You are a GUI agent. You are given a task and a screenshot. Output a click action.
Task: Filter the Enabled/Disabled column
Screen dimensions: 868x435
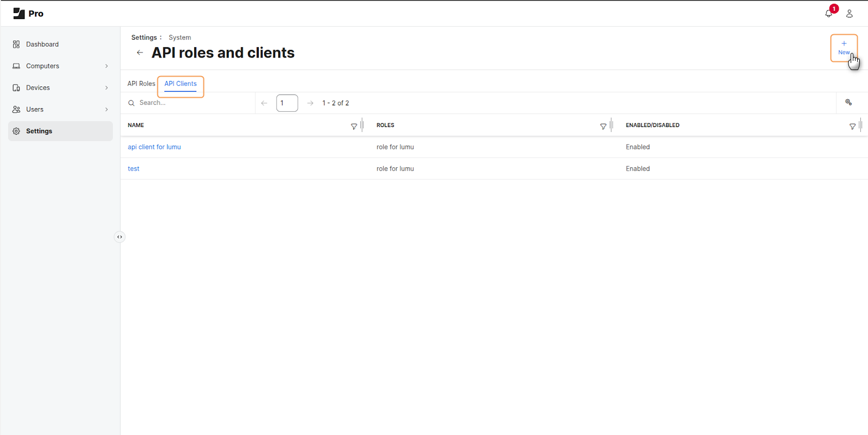pos(852,126)
